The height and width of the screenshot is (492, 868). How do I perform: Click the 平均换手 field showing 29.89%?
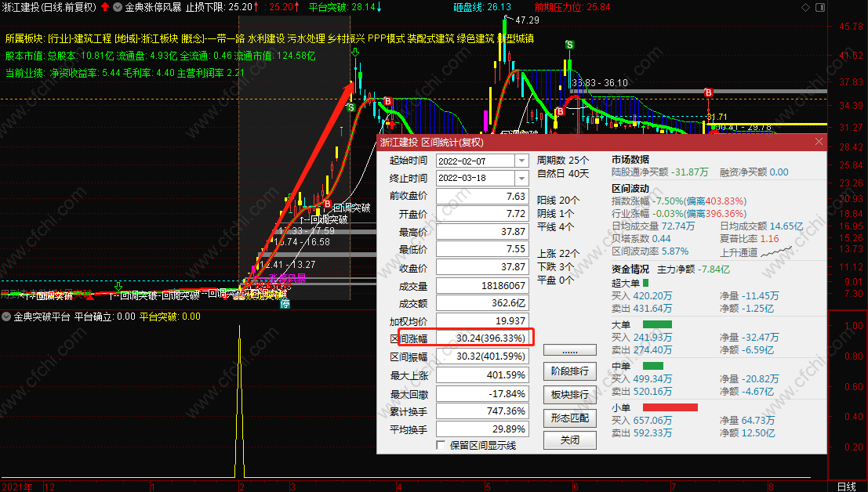pyautogui.click(x=482, y=429)
